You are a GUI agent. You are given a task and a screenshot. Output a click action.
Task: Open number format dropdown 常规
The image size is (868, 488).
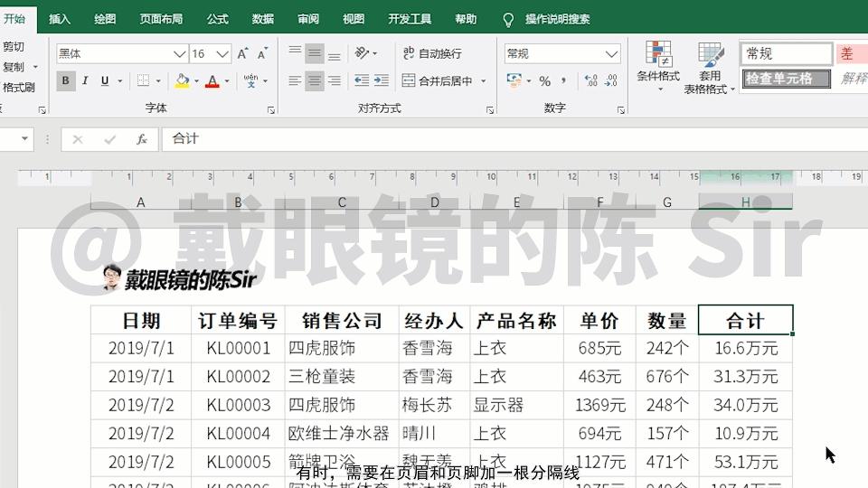611,53
